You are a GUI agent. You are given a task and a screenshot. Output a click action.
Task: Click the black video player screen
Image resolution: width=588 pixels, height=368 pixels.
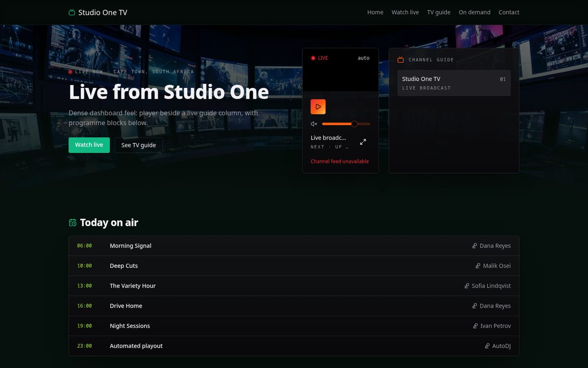point(341,70)
